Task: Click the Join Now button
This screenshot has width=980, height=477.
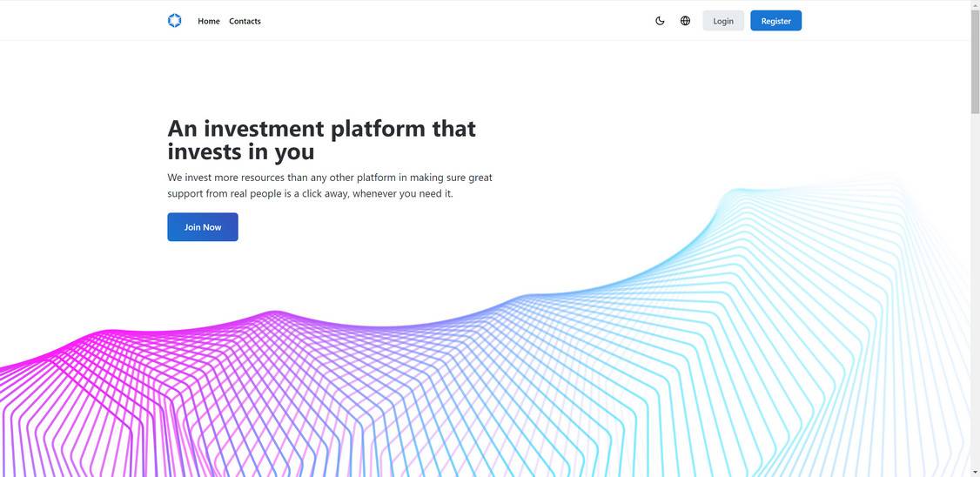Action: coord(203,227)
